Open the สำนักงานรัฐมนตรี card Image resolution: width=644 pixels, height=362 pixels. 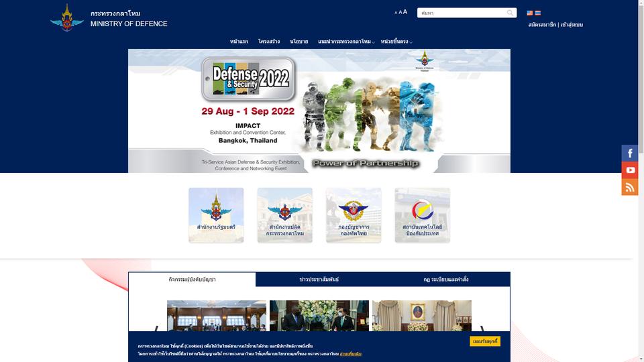coord(216,215)
